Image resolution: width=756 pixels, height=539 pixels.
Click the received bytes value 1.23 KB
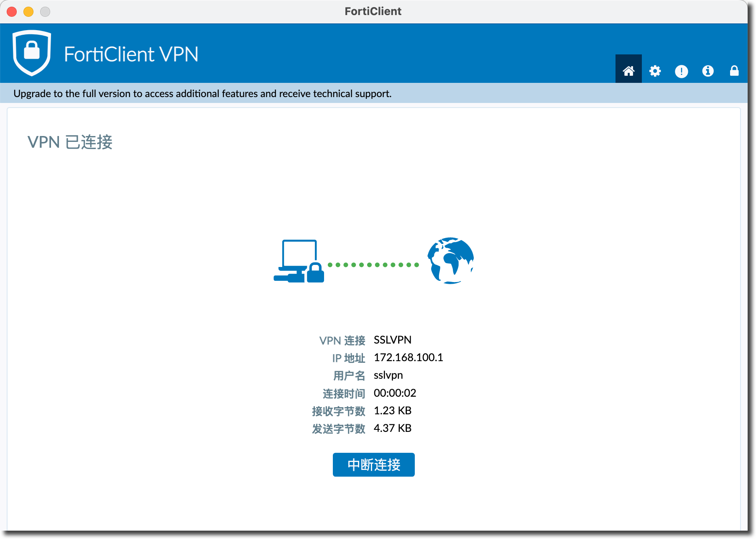pyautogui.click(x=393, y=411)
